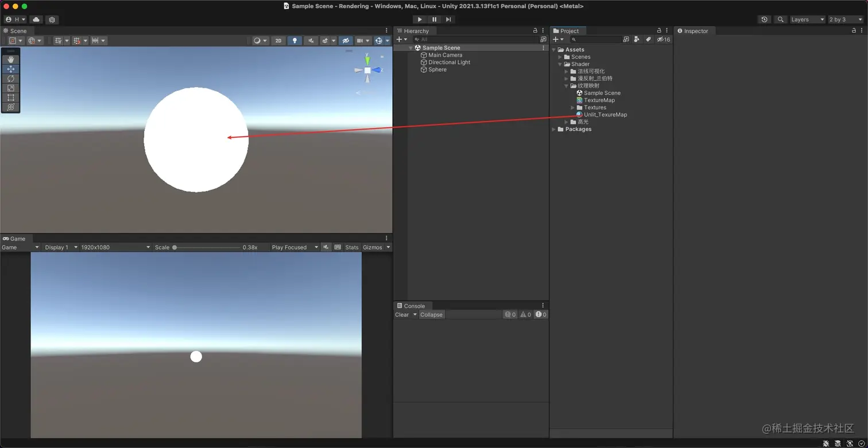868x448 pixels.
Task: Toggle Scene effects (skybox, fog)
Action: click(325, 41)
